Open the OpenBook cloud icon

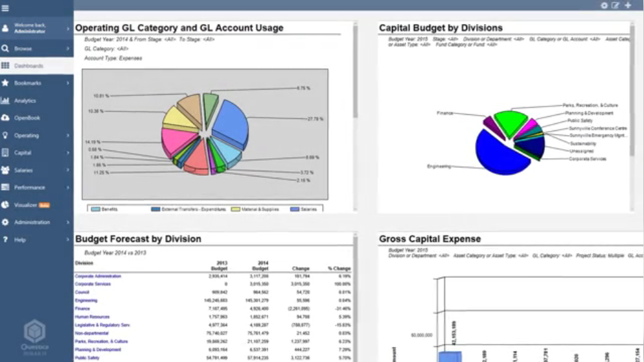click(5, 117)
